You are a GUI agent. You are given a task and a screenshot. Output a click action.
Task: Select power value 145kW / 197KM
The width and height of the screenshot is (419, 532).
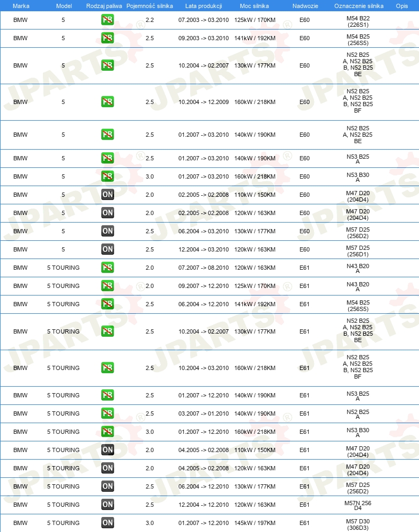pos(255,523)
